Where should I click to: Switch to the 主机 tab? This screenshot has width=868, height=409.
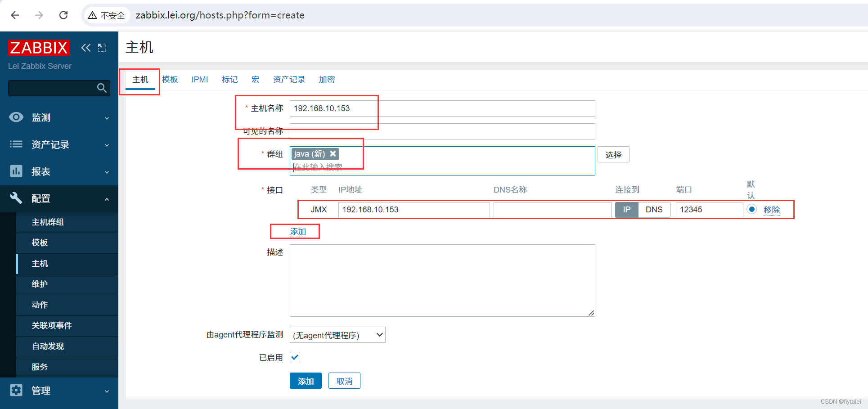(x=140, y=80)
